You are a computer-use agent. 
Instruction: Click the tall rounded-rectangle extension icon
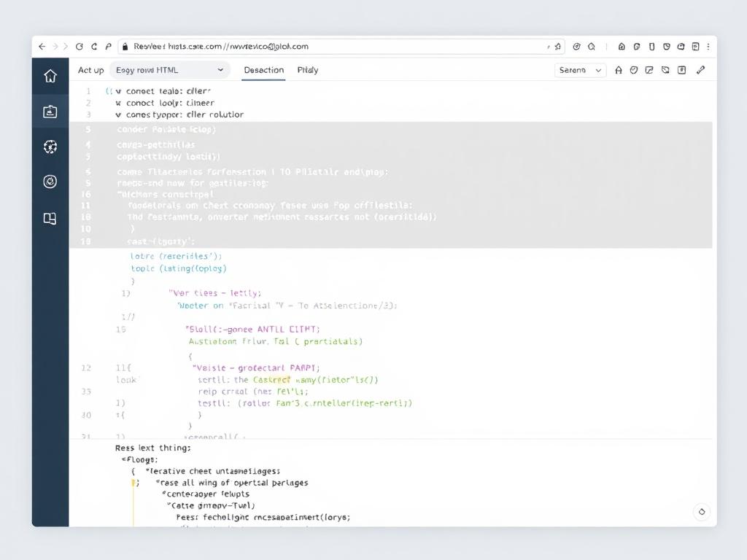click(x=651, y=47)
